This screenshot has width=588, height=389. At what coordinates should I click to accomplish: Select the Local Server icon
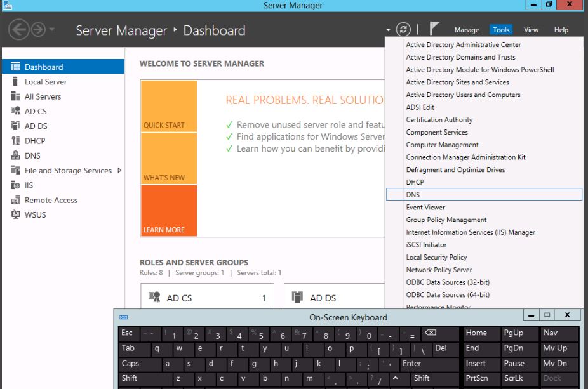16,82
